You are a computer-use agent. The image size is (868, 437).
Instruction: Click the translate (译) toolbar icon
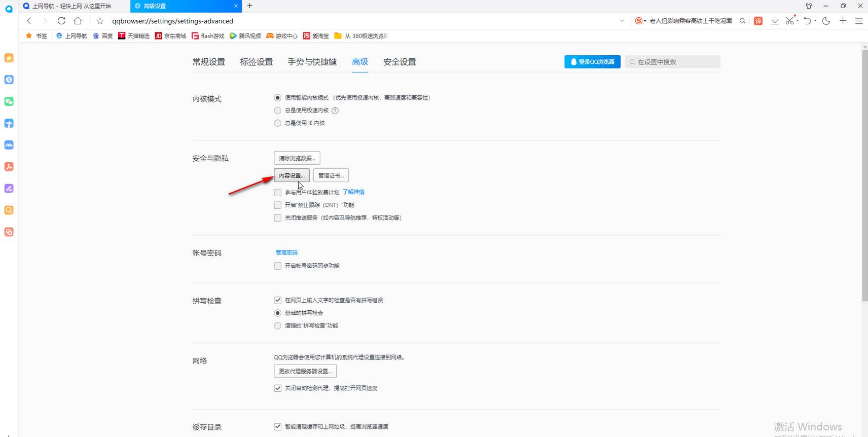point(758,21)
